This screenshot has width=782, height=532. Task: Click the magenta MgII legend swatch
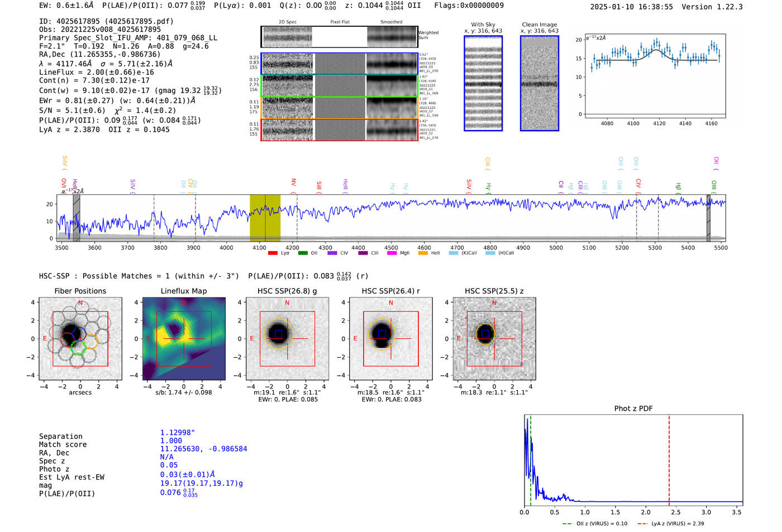point(392,253)
